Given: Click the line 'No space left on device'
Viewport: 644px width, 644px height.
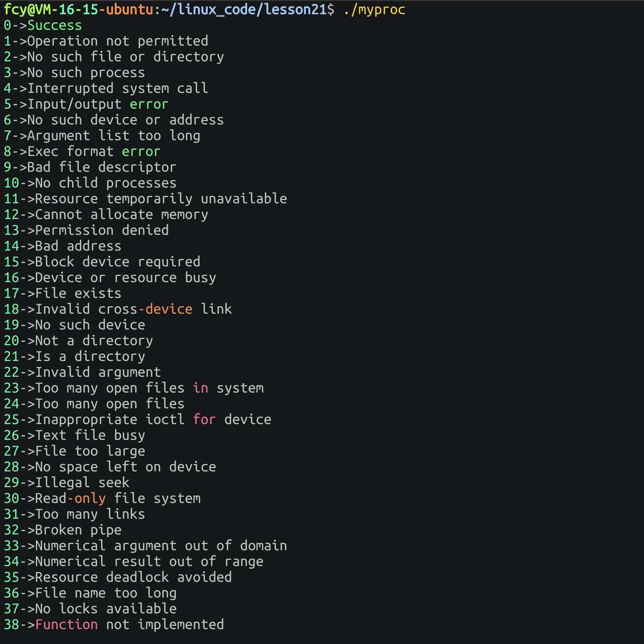Looking at the screenshot, I should tap(126, 467).
